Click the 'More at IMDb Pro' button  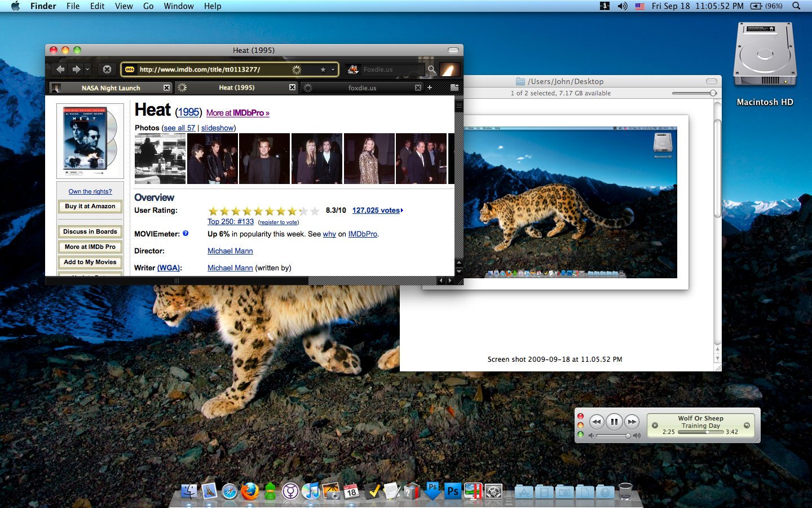pos(90,247)
